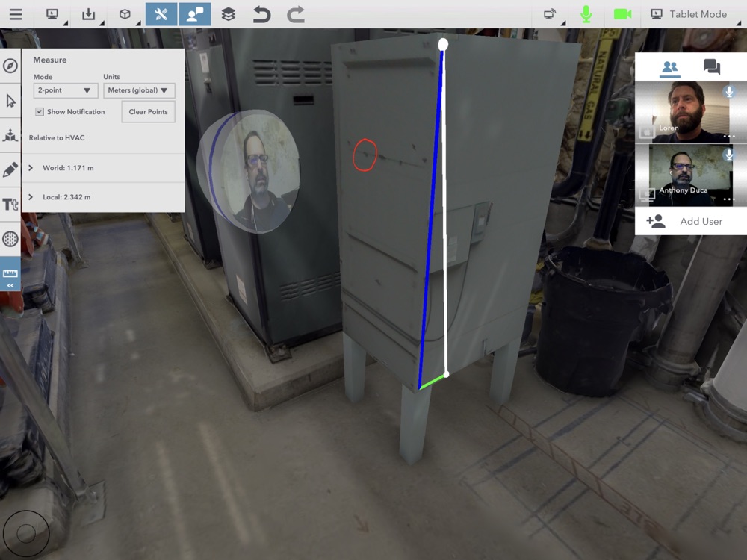Viewport: 747px width, 560px height.
Task: Switch to the participants users tab
Action: 670,66
